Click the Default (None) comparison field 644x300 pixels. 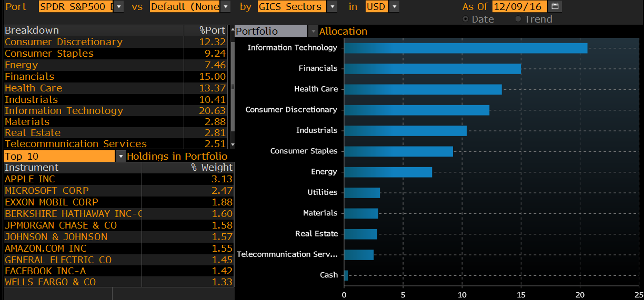[x=185, y=6]
